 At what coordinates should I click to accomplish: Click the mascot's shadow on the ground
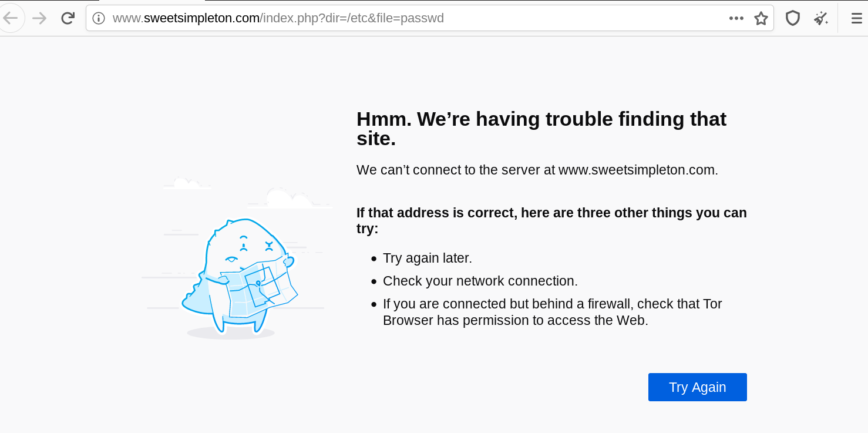231,334
